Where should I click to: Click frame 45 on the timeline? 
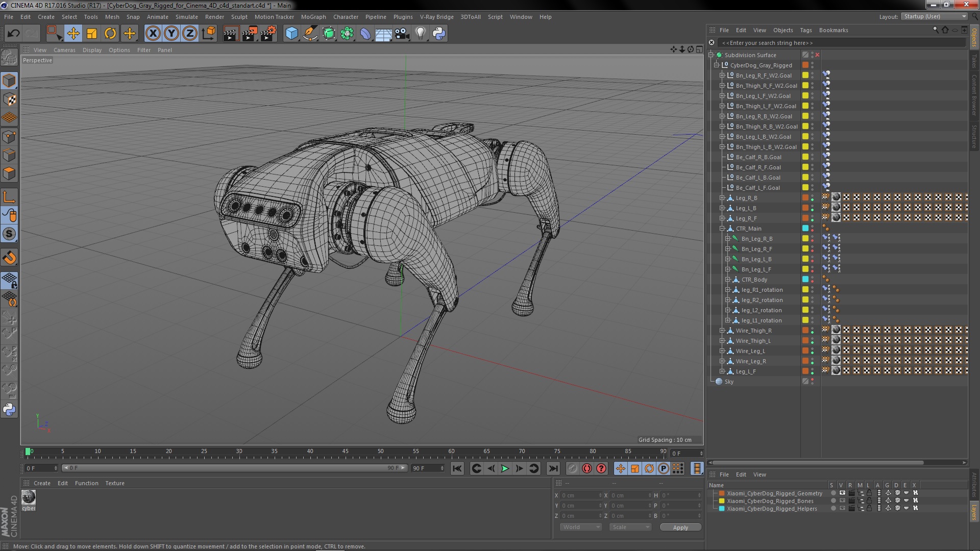(x=346, y=452)
